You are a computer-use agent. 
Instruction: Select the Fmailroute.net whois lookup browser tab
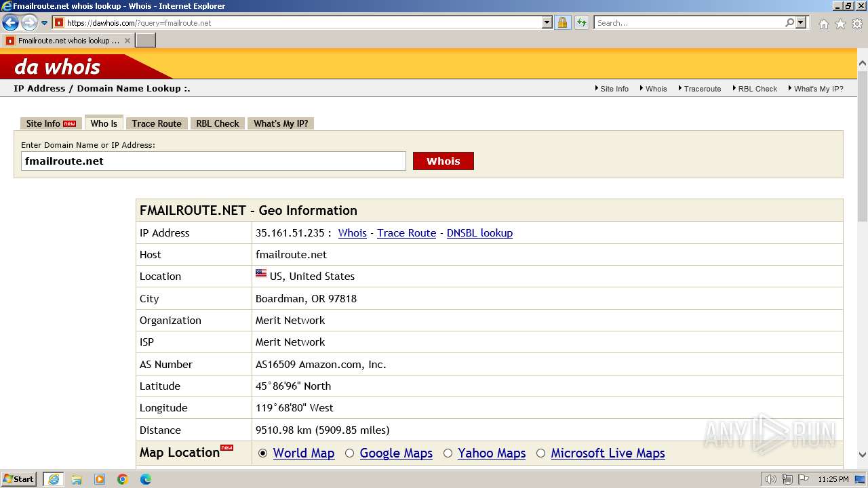pos(68,41)
